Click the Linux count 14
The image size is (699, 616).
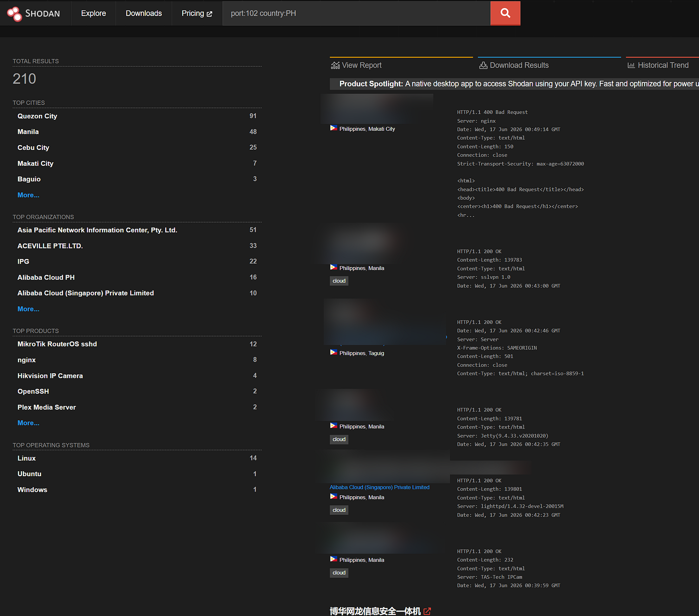(x=253, y=458)
